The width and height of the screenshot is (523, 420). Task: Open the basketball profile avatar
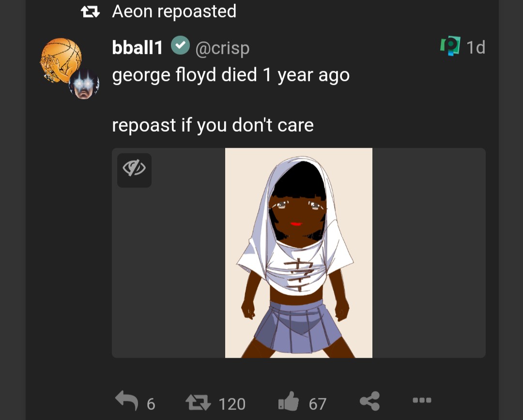tap(60, 59)
